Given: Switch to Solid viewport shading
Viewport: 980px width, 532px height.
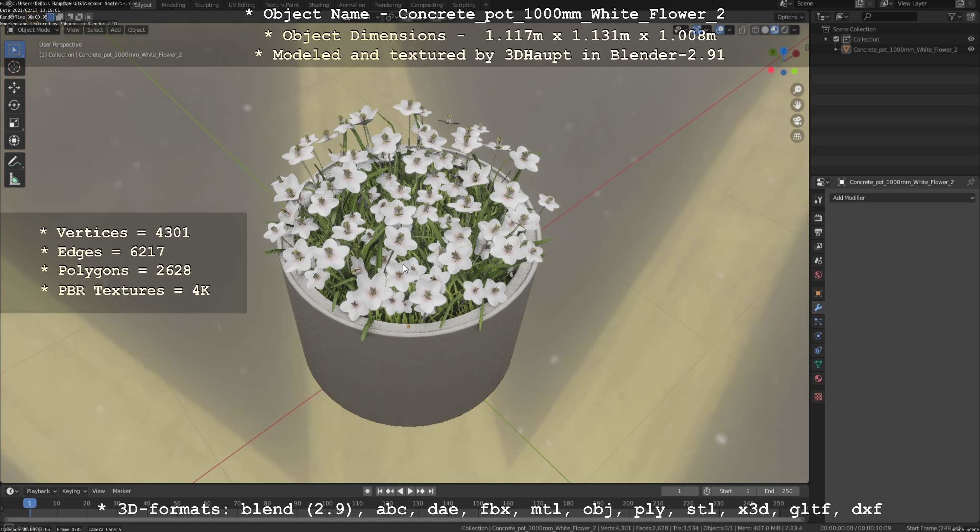Looking at the screenshot, I should pos(765,30).
